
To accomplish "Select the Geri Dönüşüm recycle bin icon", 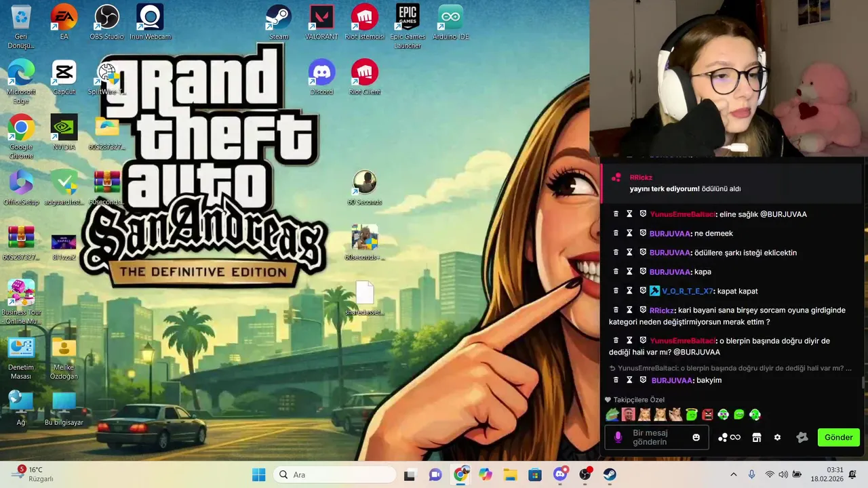I will click(21, 26).
